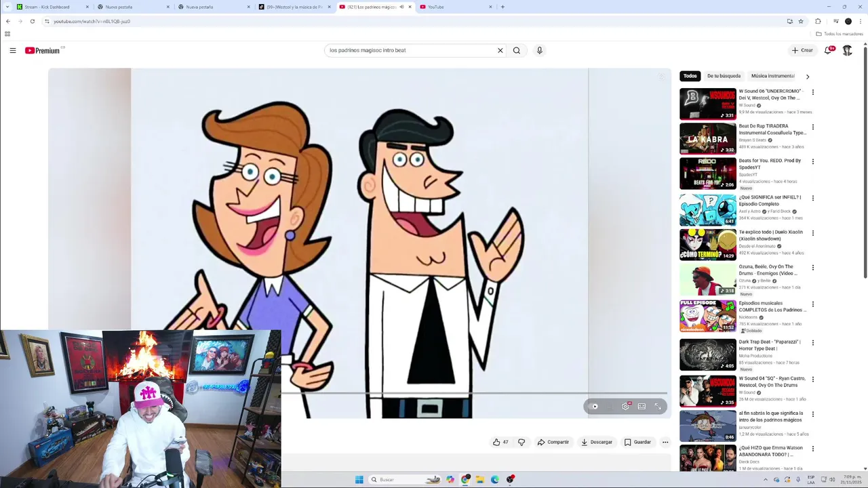Open al fin sabrás lo que significa video

click(x=708, y=426)
